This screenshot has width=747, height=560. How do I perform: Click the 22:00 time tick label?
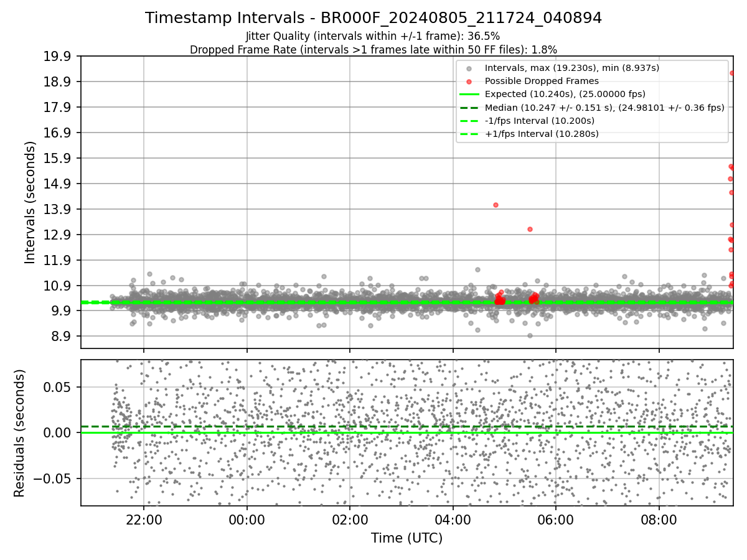144,519
